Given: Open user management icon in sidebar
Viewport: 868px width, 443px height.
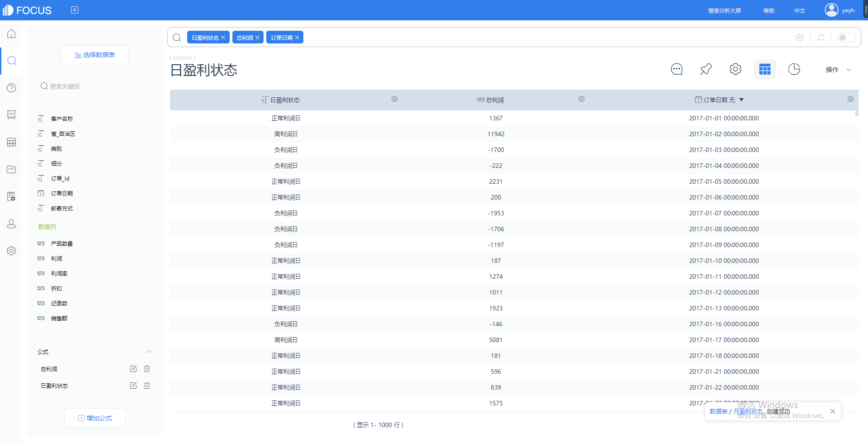Looking at the screenshot, I should pyautogui.click(x=11, y=224).
